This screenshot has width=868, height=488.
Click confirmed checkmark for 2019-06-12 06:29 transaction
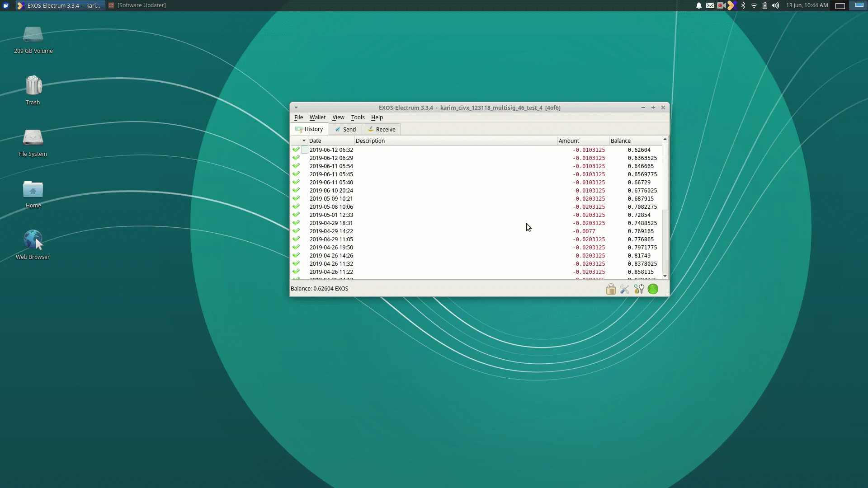click(x=296, y=158)
